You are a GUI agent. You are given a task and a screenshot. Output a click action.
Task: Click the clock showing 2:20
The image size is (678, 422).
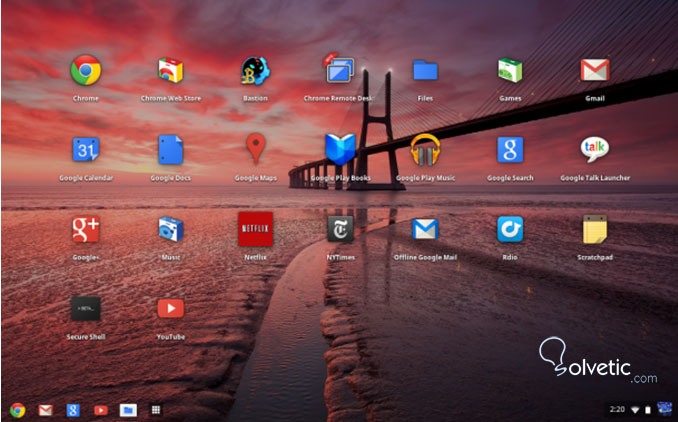click(x=617, y=409)
